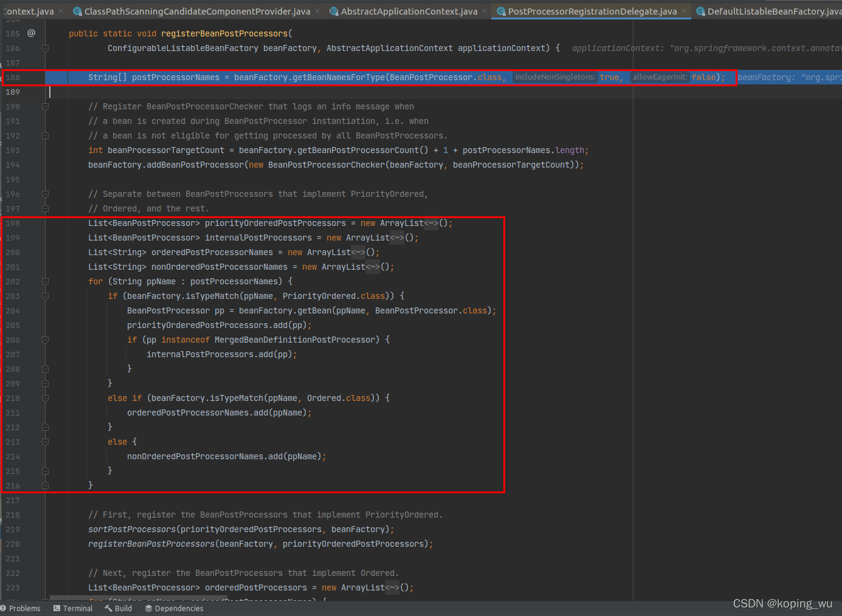
Task: Click the fold end marker on line 209
Action: coord(45,383)
